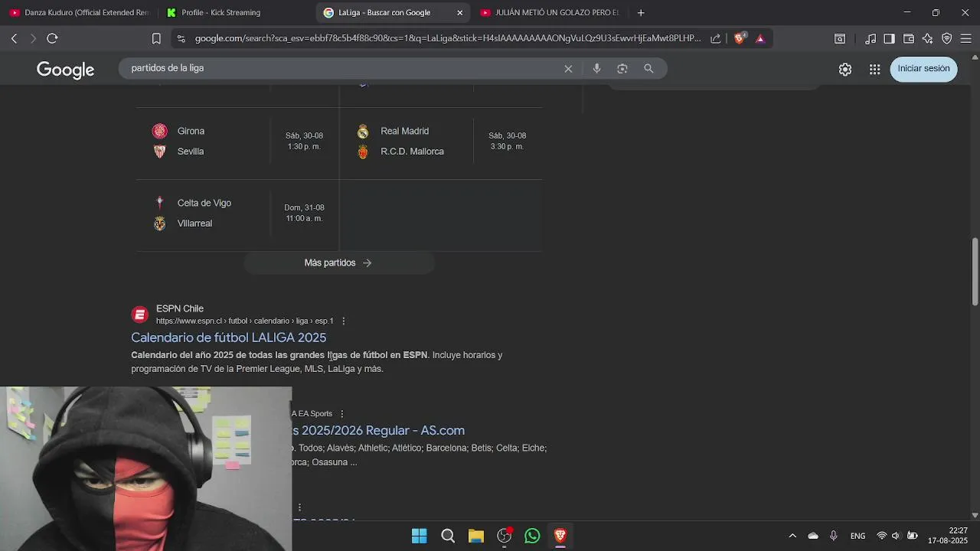Focus the Google search input field
Screen dimensions: 980x551
point(345,68)
